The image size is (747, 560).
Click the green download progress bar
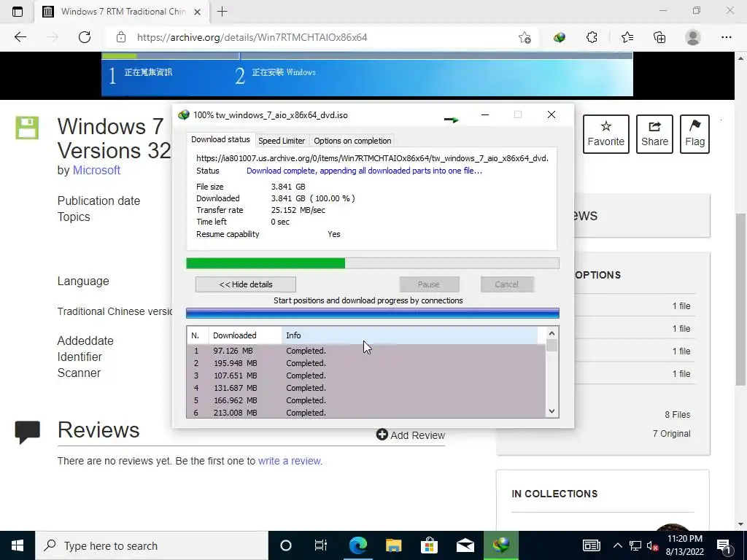[373, 263]
